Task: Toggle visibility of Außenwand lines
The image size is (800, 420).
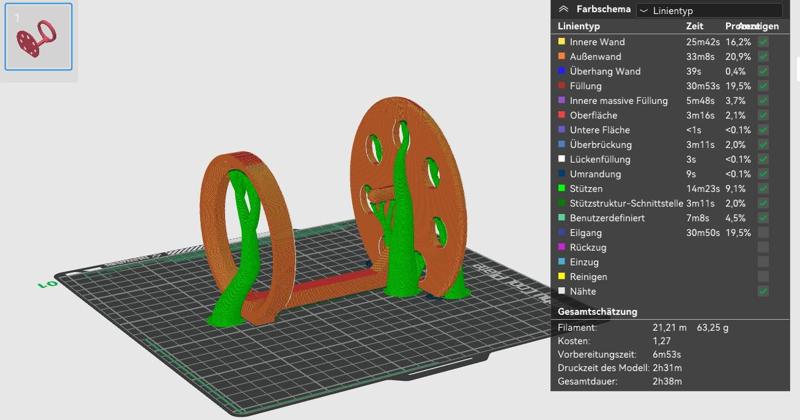Action: pos(763,57)
